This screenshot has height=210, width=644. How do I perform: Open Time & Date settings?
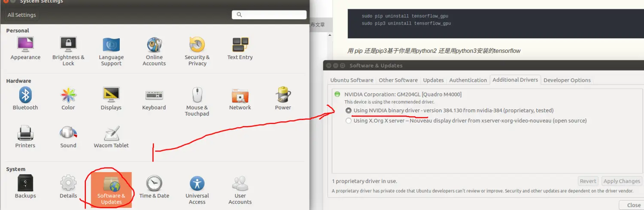click(154, 187)
